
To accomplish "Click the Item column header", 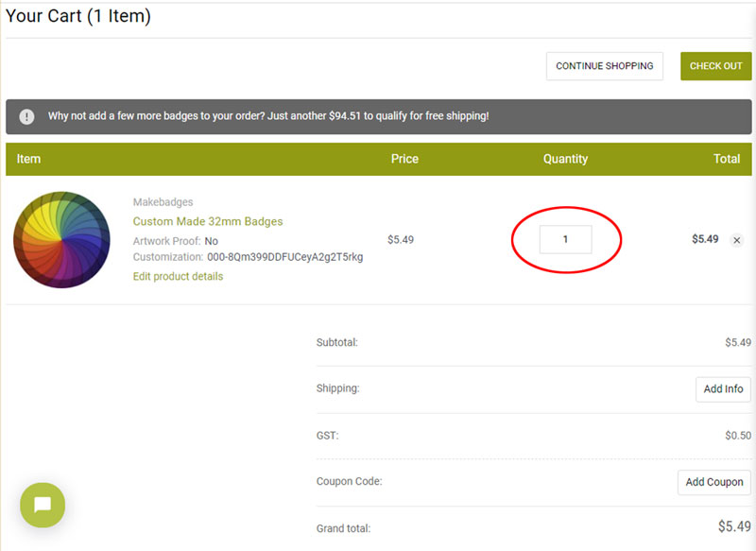I will pyautogui.click(x=29, y=159).
